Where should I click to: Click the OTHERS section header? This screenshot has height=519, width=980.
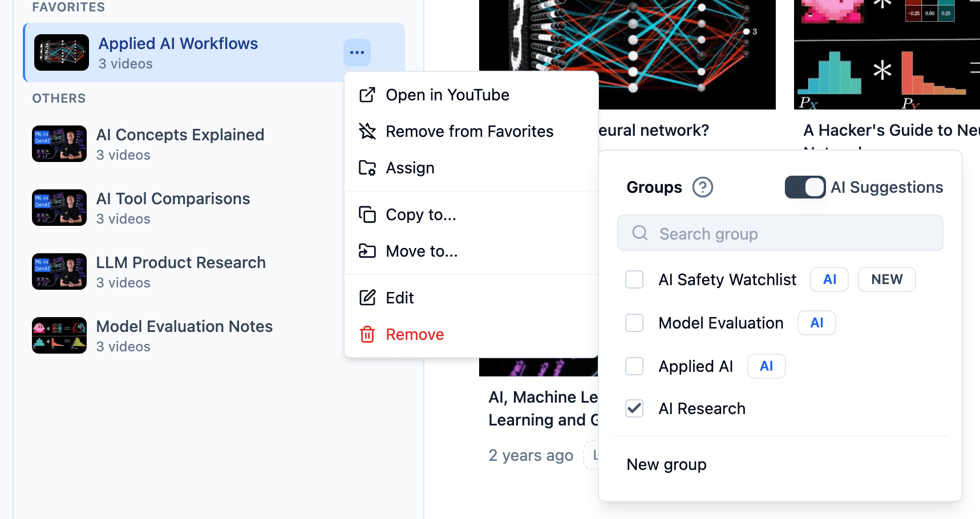pos(59,98)
